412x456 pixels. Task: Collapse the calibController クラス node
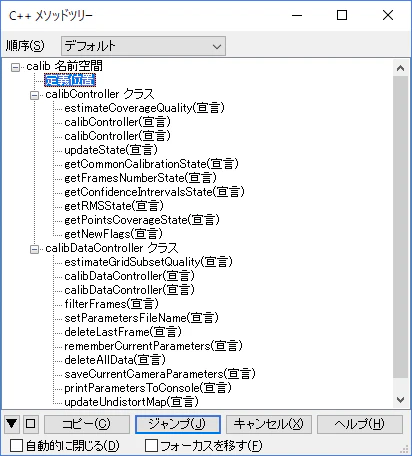[34, 95]
